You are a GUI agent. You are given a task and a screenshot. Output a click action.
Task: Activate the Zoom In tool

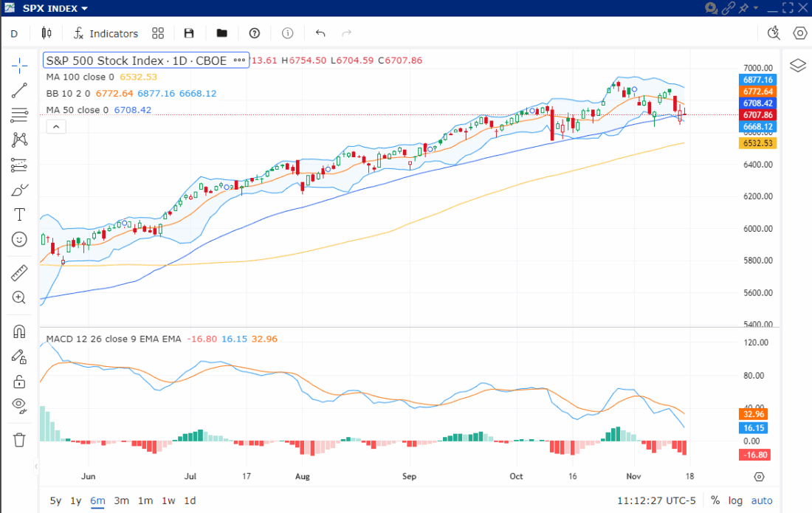[x=19, y=297]
